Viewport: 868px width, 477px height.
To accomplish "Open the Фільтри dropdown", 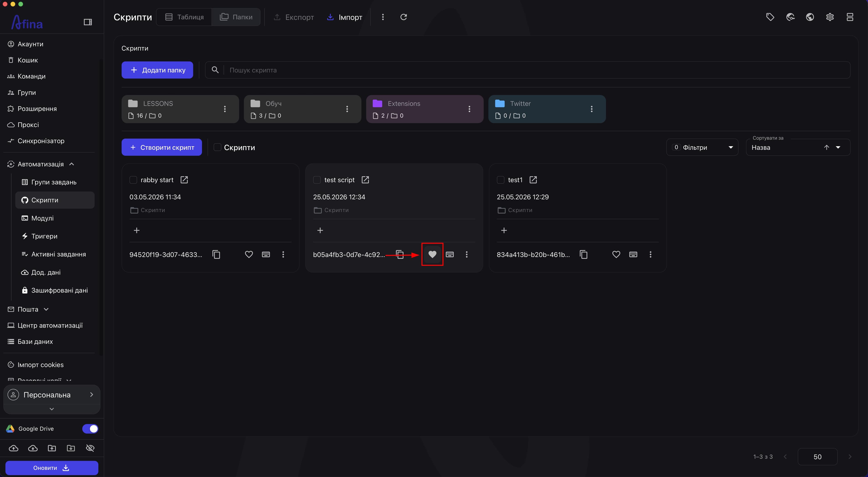I will (x=702, y=147).
